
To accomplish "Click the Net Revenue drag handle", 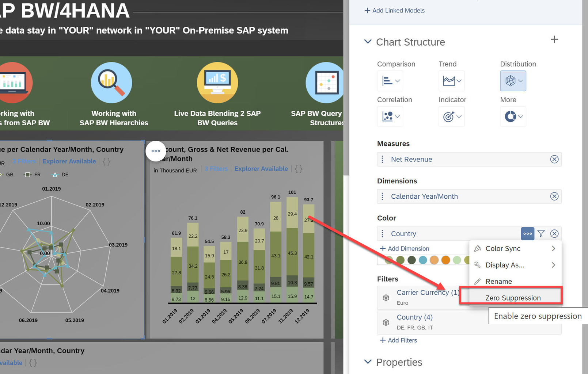I will [x=383, y=159].
